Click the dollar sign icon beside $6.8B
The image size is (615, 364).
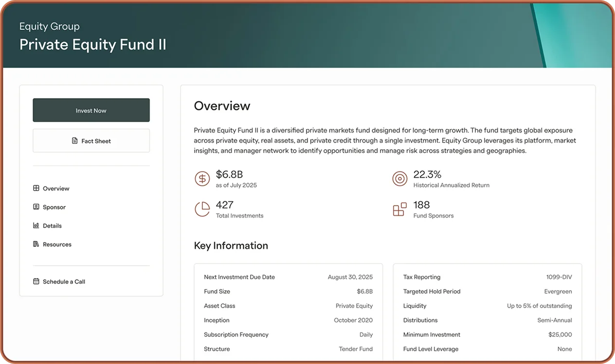click(202, 178)
